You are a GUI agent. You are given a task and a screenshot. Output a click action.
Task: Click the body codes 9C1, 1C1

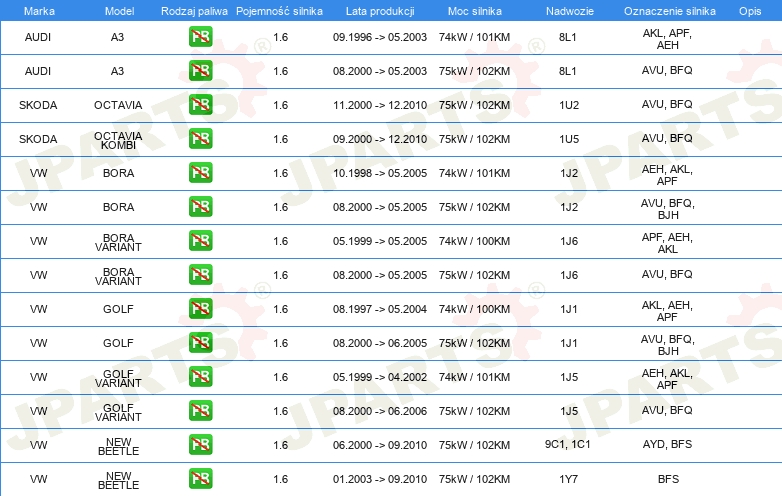pos(568,444)
